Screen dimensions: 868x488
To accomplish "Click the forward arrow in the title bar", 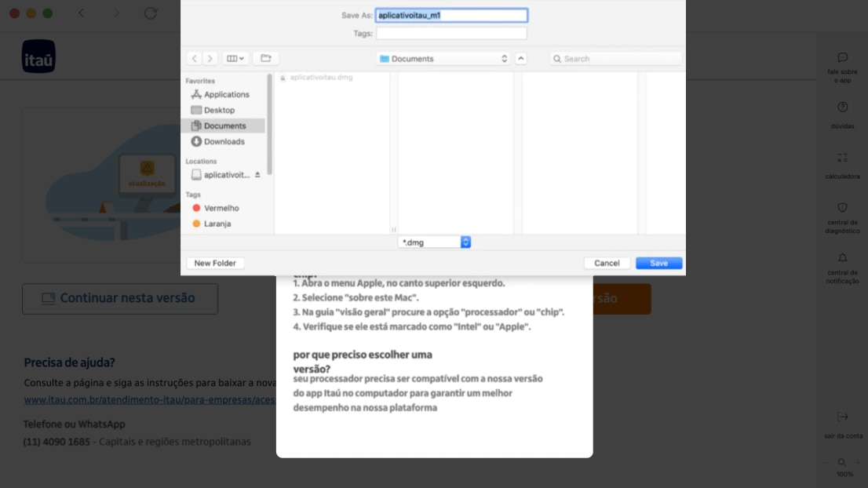I will click(x=116, y=13).
